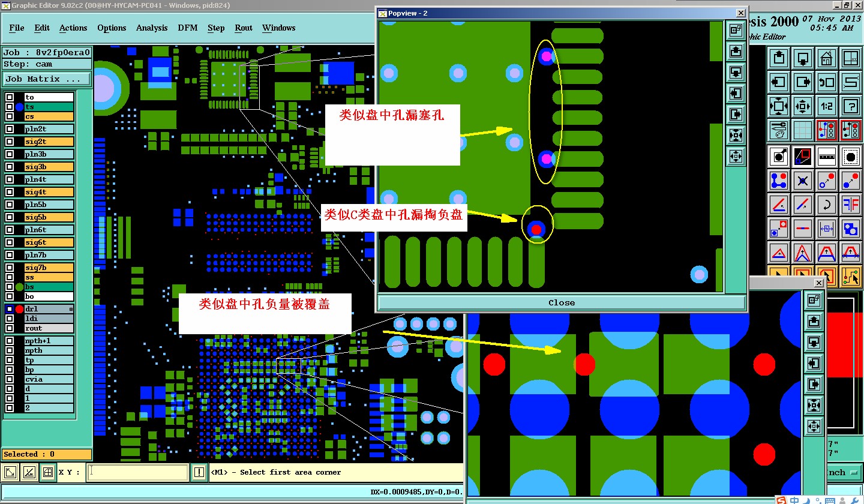Click the question mark help icon
The height and width of the screenshot is (504, 864).
[851, 106]
